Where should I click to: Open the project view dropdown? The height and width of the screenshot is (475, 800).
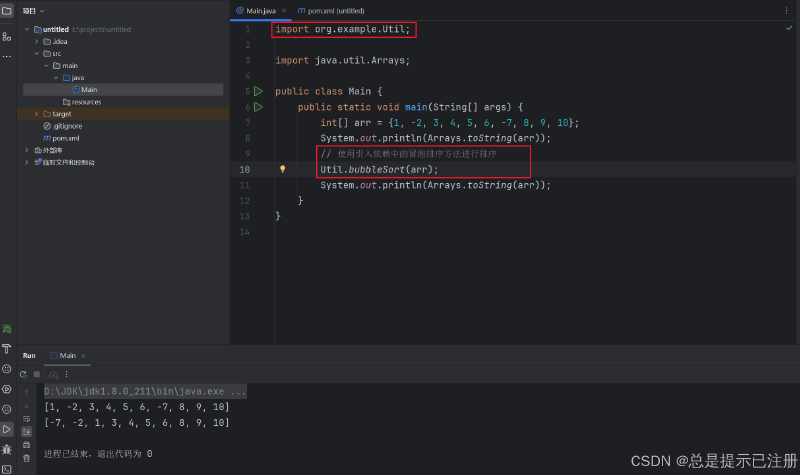[34, 11]
